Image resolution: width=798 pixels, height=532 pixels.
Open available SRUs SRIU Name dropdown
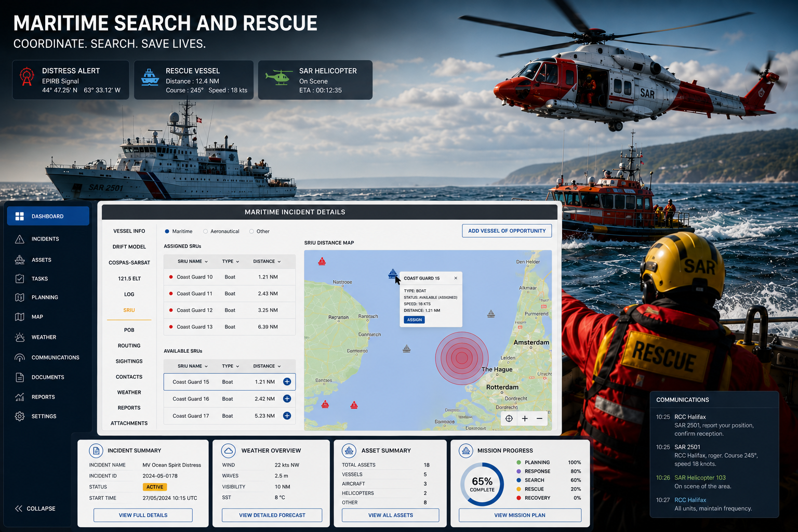pyautogui.click(x=193, y=366)
